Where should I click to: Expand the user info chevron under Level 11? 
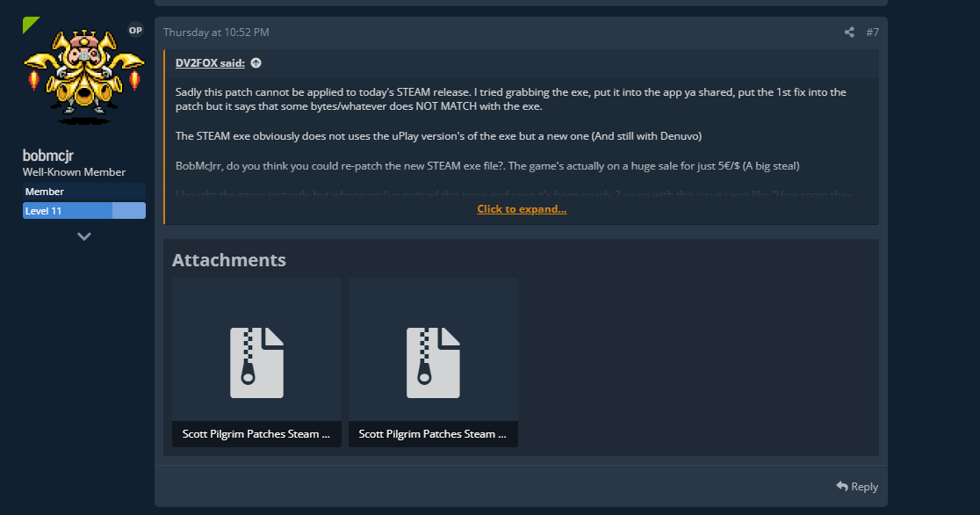pos(83,236)
